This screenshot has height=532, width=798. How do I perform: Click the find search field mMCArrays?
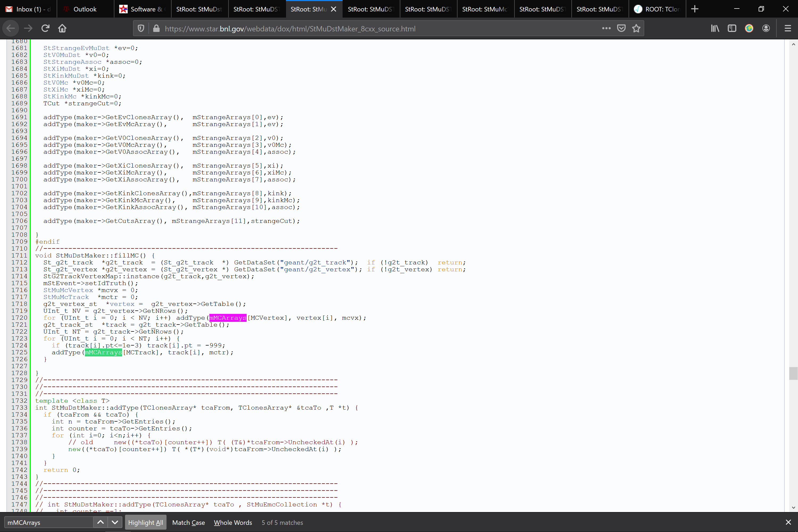[x=48, y=522]
